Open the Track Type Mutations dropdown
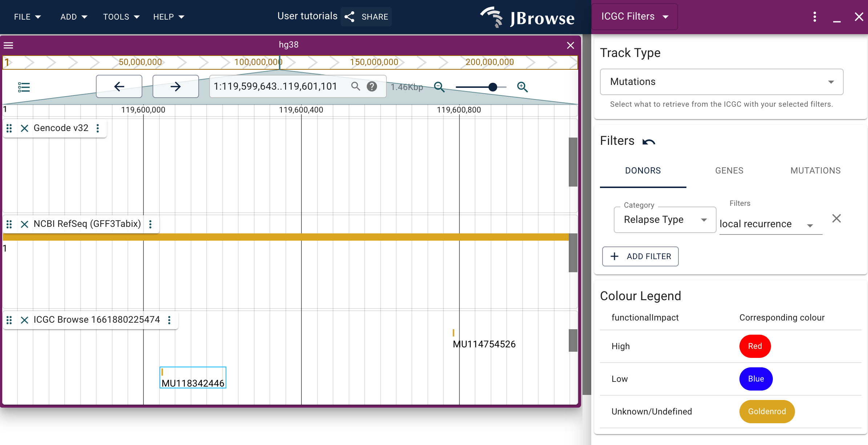868x445 pixels. [721, 82]
